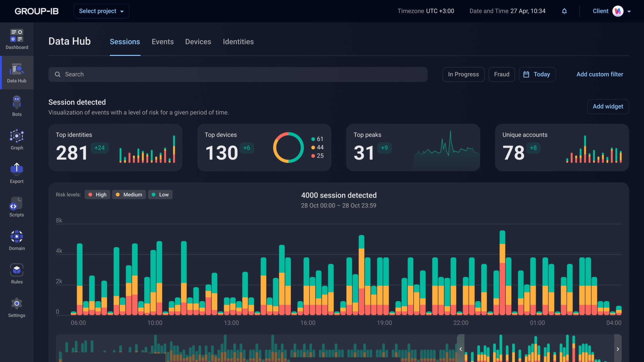Open the Dashboard sidebar icon
This screenshot has height=362, width=644.
tap(17, 39)
